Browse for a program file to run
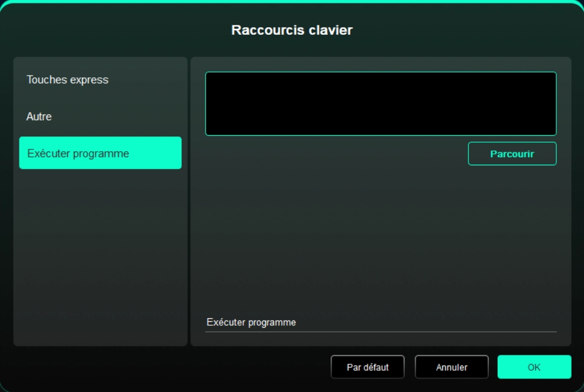This screenshot has height=392, width=584. pos(512,153)
